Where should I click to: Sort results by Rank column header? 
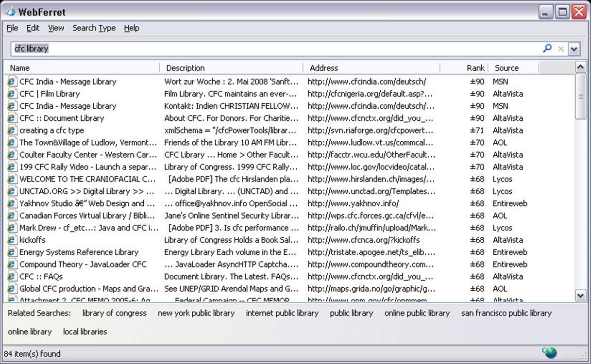tap(464, 68)
